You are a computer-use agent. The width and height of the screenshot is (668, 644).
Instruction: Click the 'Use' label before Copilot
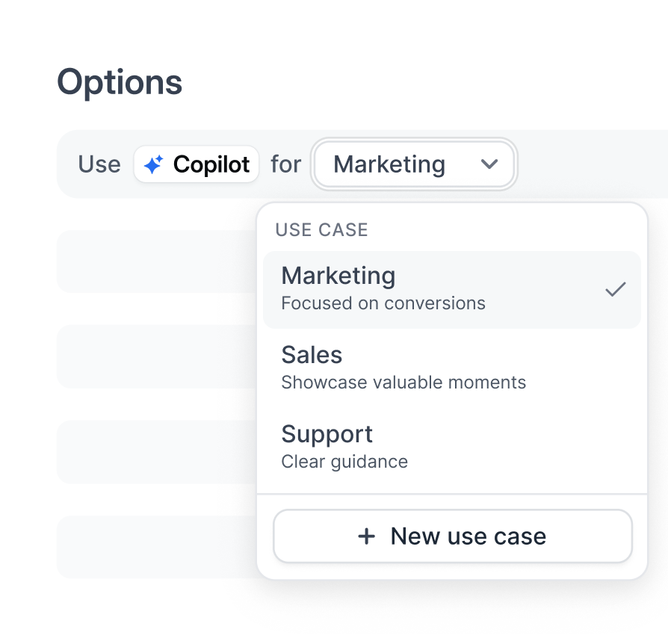pyautogui.click(x=99, y=164)
